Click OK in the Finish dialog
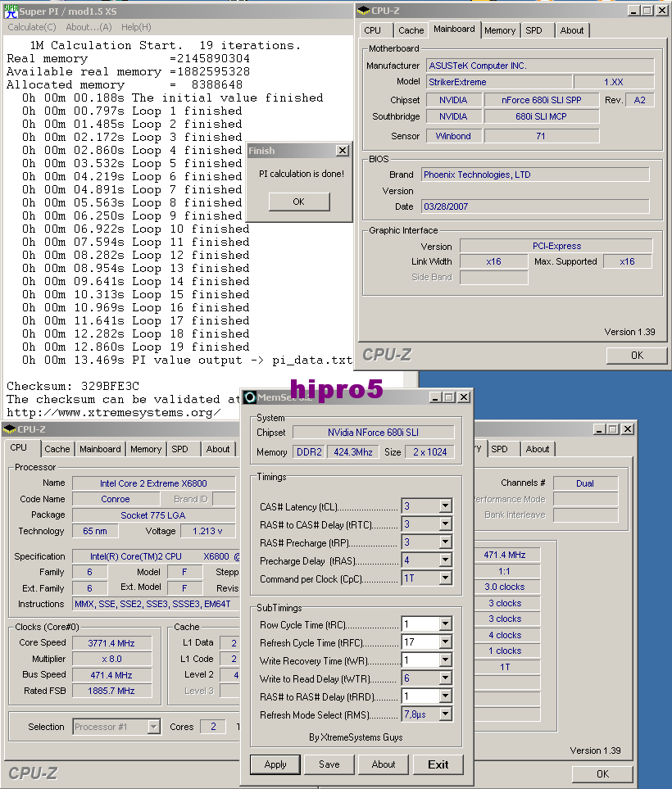The width and height of the screenshot is (672, 789). [299, 202]
